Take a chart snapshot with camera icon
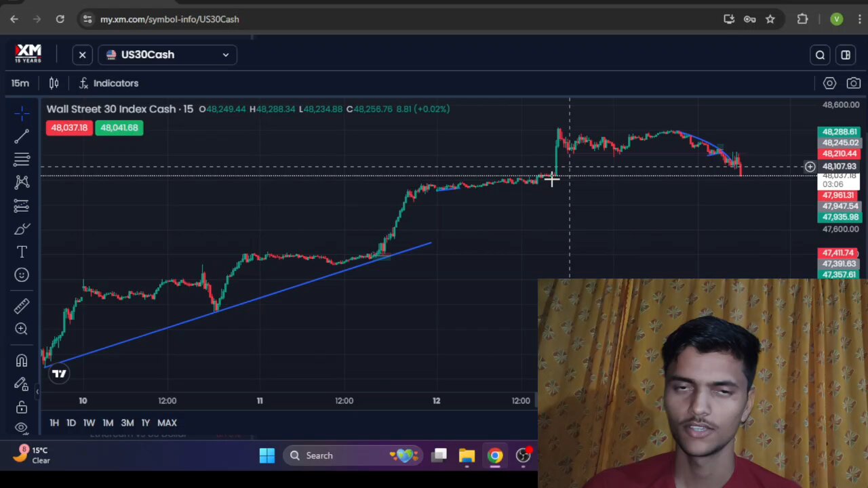Viewport: 868px width, 488px height. coord(853,83)
